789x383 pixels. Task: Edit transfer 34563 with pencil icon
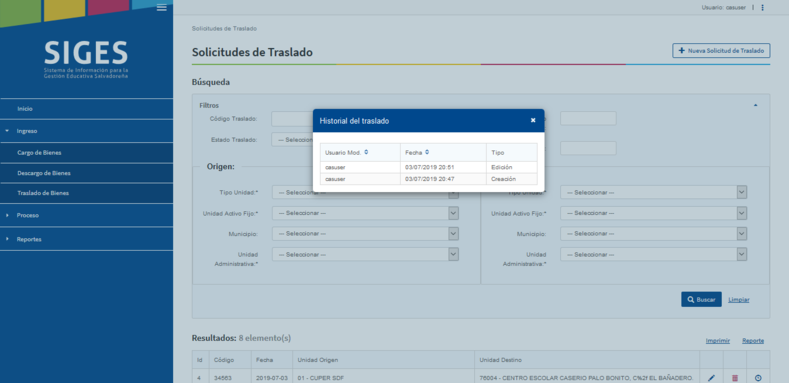coord(711,378)
